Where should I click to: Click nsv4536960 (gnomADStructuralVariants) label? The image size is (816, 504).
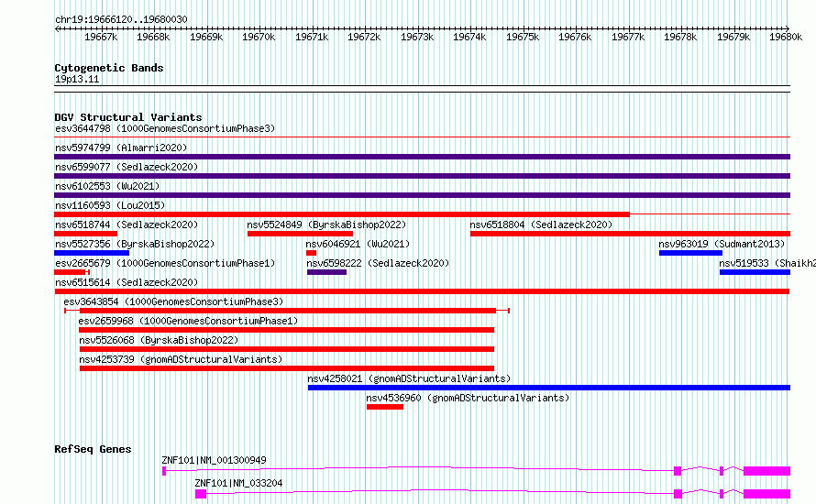[468, 398]
